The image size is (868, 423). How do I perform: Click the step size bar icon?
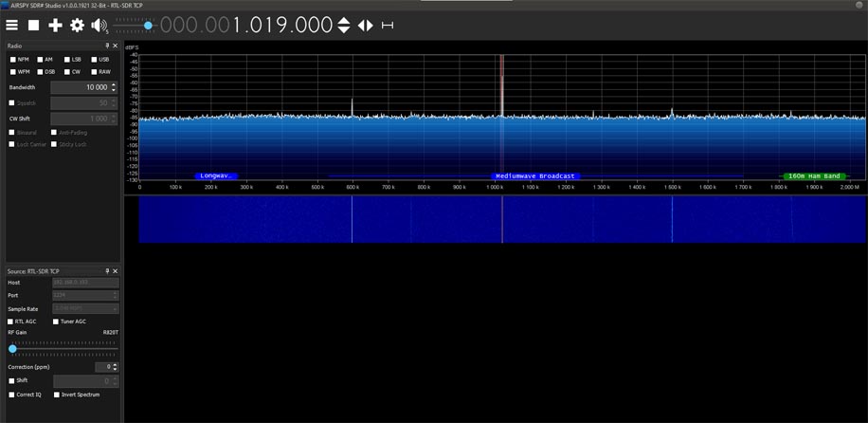[387, 26]
